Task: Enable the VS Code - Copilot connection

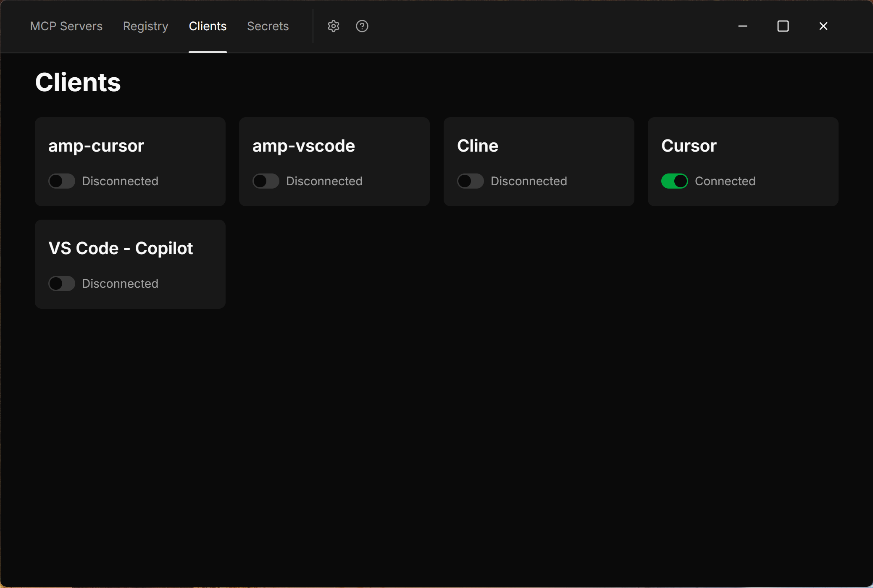Action: coord(61,283)
